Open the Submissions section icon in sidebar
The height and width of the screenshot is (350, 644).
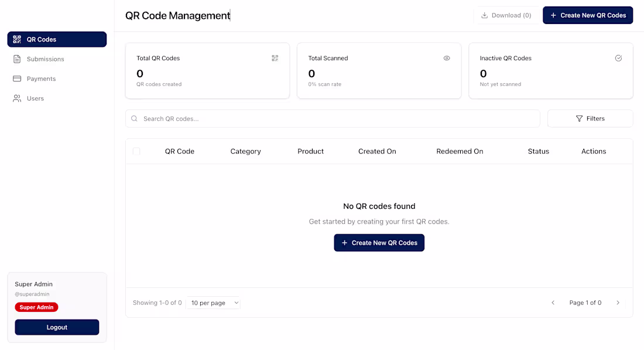pos(17,59)
